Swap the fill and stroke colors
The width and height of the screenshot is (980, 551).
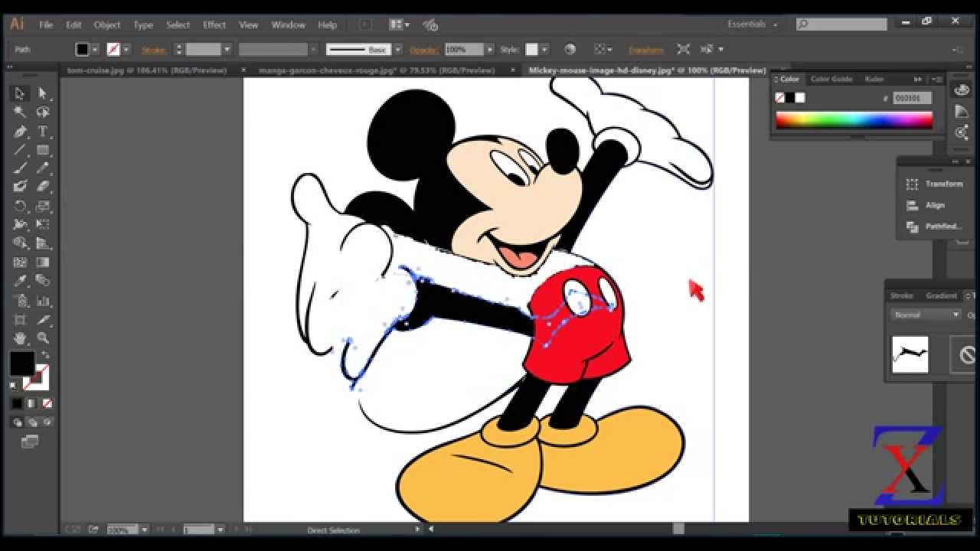tap(44, 352)
